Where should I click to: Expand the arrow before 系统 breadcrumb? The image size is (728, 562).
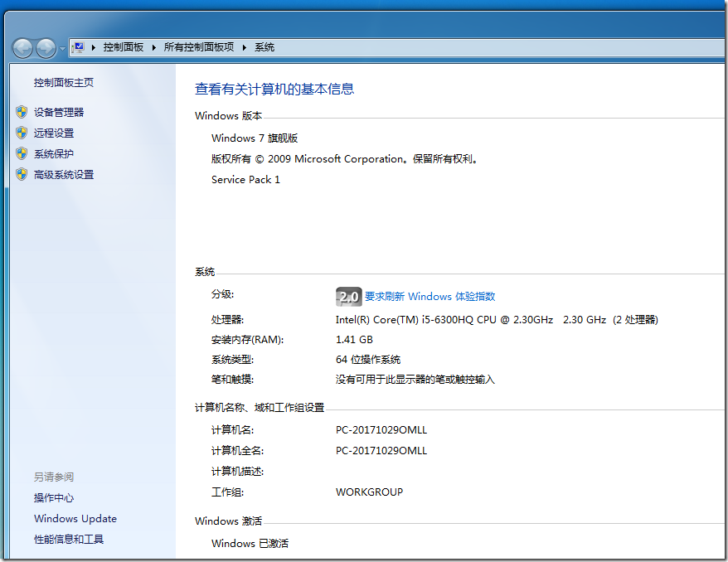pyautogui.click(x=245, y=47)
